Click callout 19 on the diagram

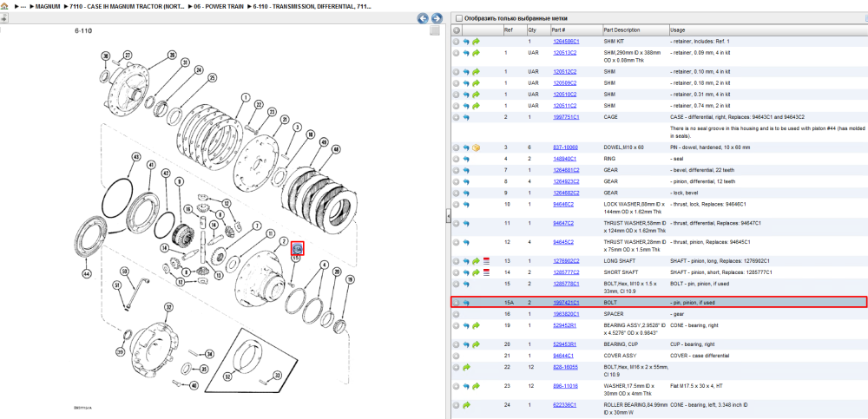pyautogui.click(x=350, y=280)
